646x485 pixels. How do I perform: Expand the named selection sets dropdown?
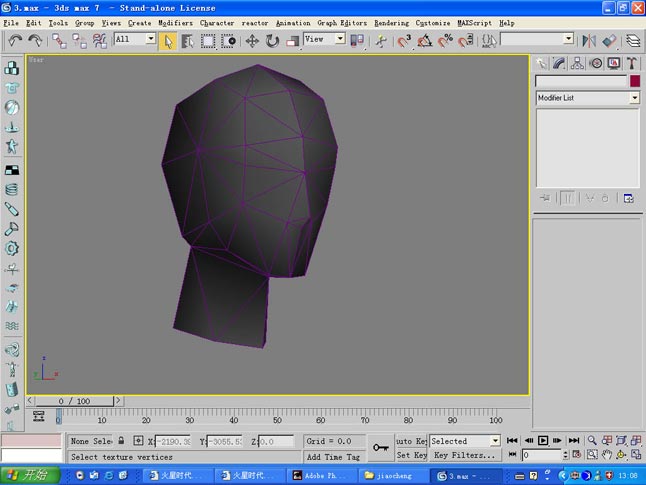point(569,39)
